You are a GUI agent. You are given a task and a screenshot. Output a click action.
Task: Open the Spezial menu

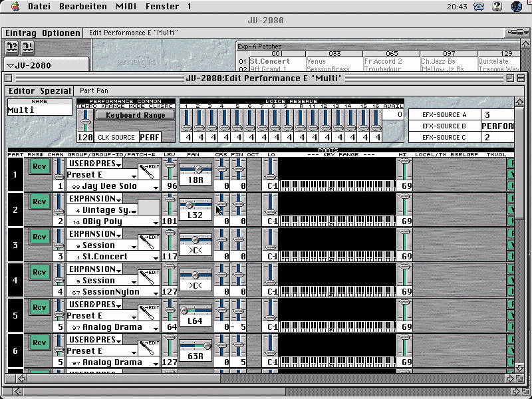(x=55, y=90)
